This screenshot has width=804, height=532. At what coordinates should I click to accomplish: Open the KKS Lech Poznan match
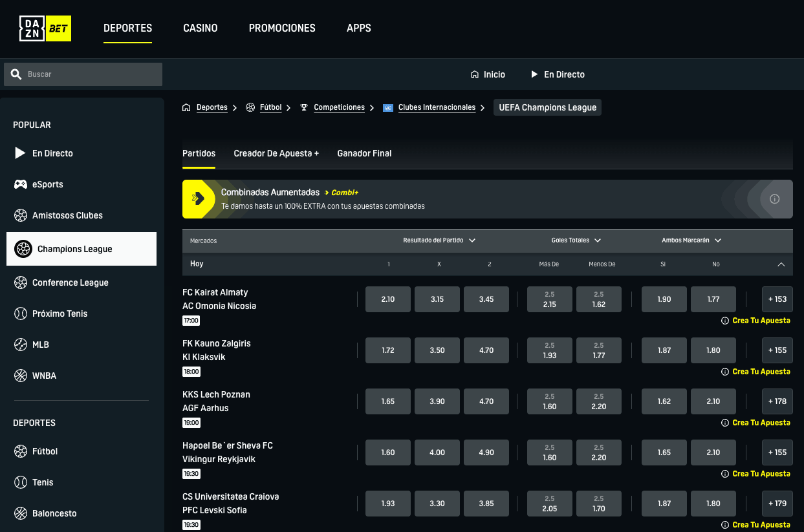tap(216, 394)
